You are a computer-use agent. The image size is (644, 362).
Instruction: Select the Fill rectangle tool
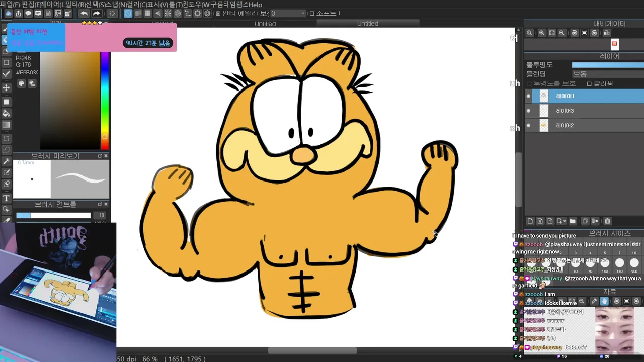[6, 102]
